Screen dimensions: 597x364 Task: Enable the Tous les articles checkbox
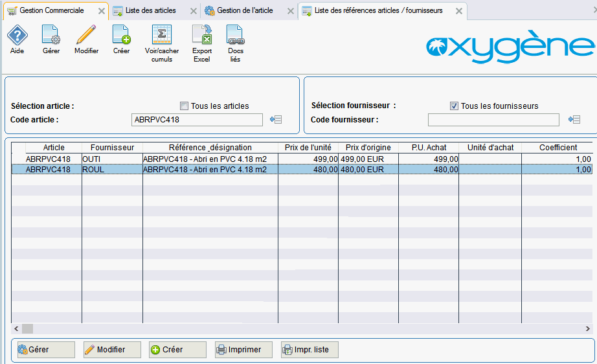click(185, 106)
